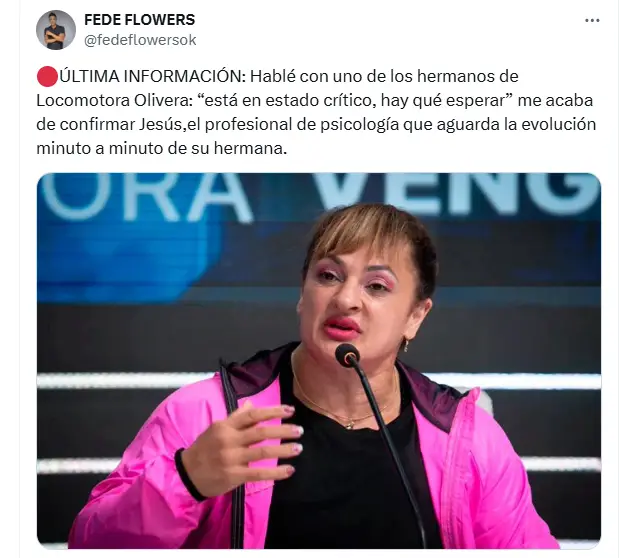Open the three-dot more options menu

pyautogui.click(x=592, y=21)
